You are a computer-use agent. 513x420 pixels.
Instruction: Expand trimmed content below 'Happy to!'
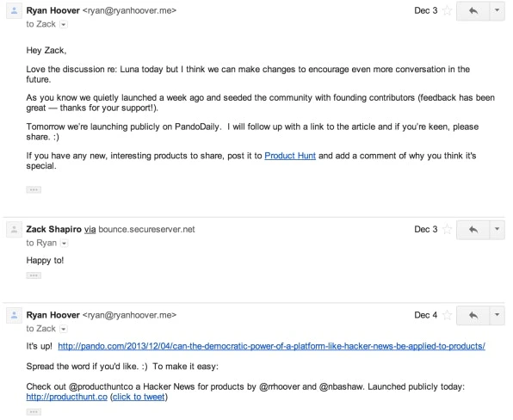point(34,275)
